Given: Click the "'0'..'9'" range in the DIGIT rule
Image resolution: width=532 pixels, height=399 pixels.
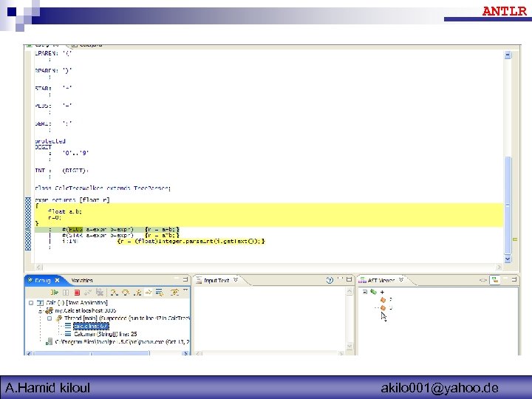Looking at the screenshot, I should click(75, 153).
